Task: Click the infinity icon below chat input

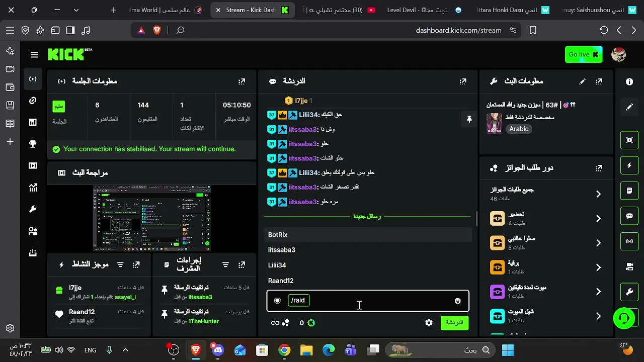Action: click(275, 323)
